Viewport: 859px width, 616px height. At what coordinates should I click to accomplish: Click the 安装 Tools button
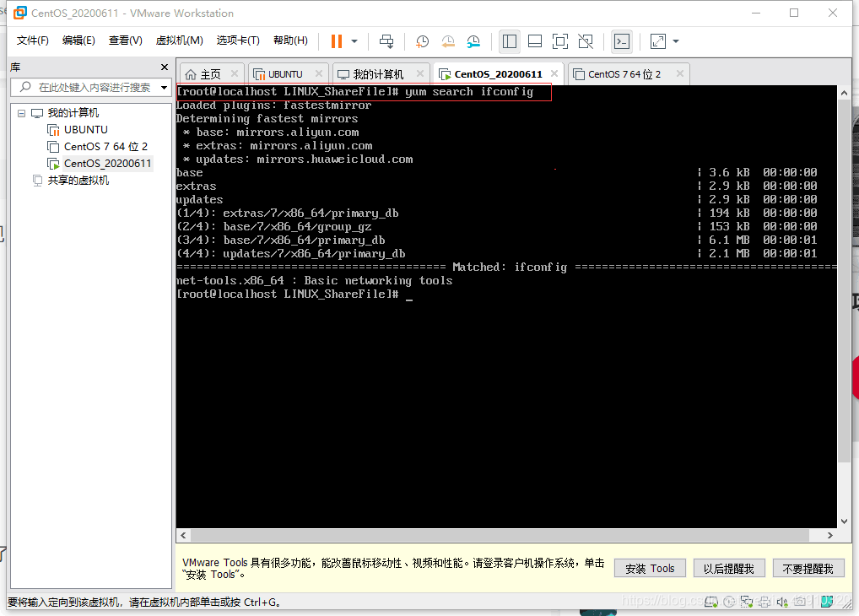[650, 568]
